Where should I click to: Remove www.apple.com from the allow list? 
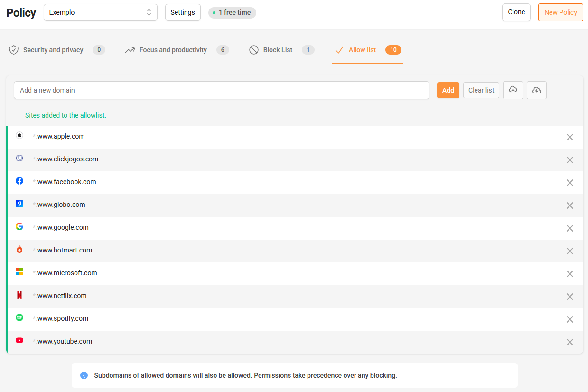point(569,137)
